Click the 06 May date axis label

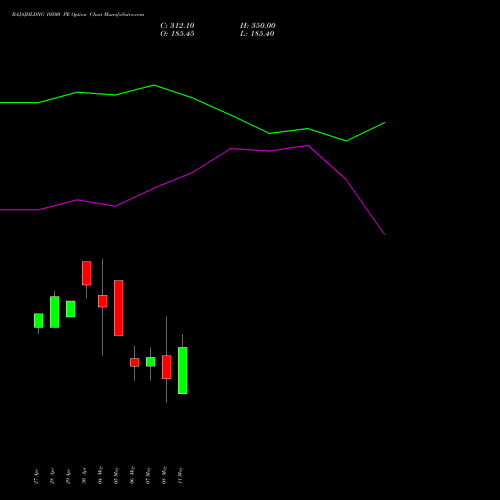pos(132,475)
